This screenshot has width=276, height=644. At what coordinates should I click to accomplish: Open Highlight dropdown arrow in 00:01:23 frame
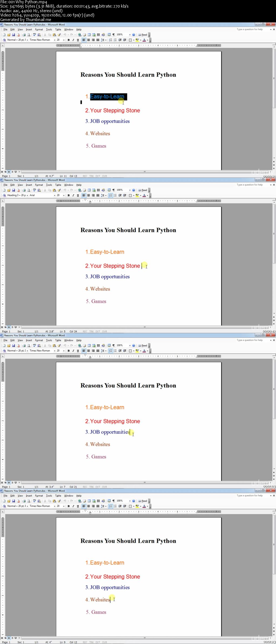click(141, 506)
